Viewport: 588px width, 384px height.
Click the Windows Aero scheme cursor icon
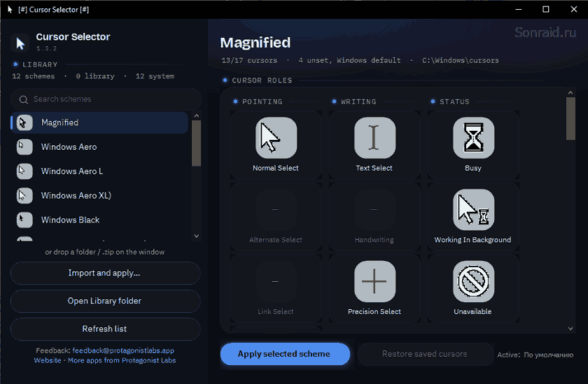click(x=24, y=147)
